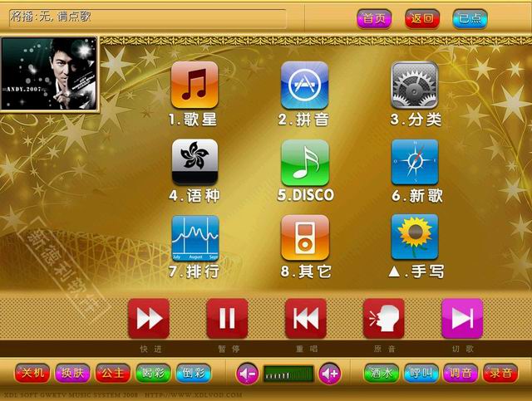
Task: Lower volume with the speaker minus icon
Action: [x=248, y=374]
